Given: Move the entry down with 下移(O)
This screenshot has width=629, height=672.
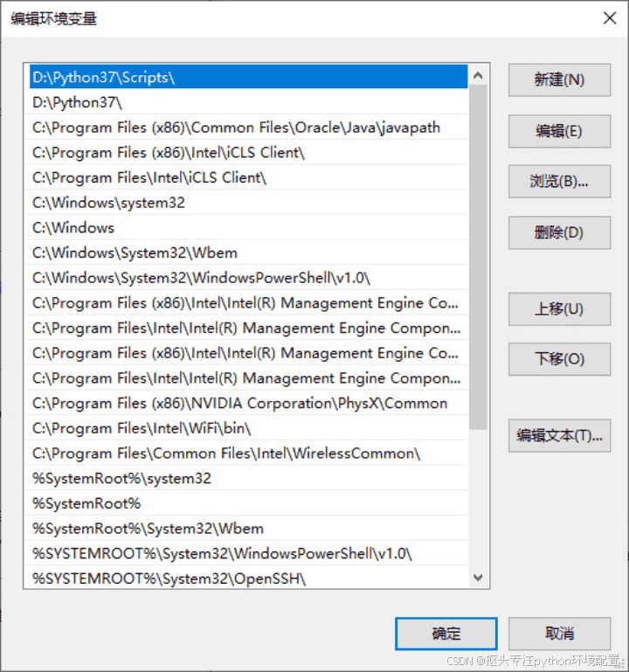Looking at the screenshot, I should click(559, 359).
